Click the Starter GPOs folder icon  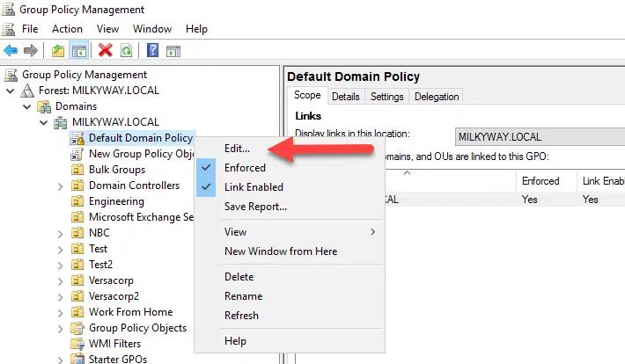point(77,359)
